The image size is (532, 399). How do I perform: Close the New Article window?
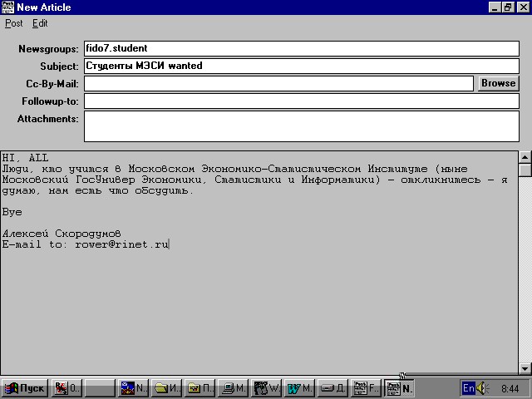click(x=523, y=7)
